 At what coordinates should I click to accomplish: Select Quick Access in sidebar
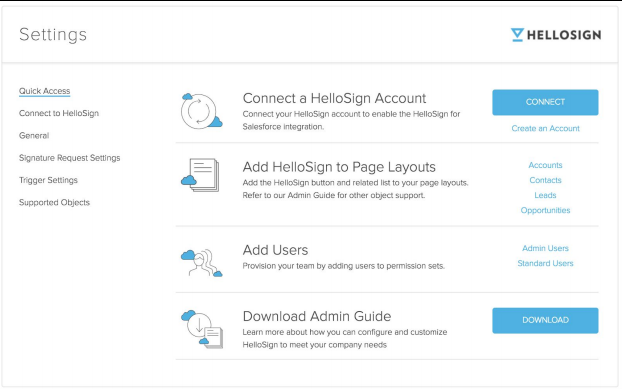tap(44, 91)
